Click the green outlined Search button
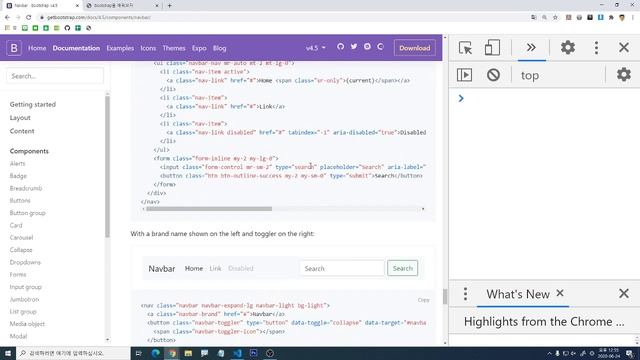The image size is (640, 360). pos(402,268)
